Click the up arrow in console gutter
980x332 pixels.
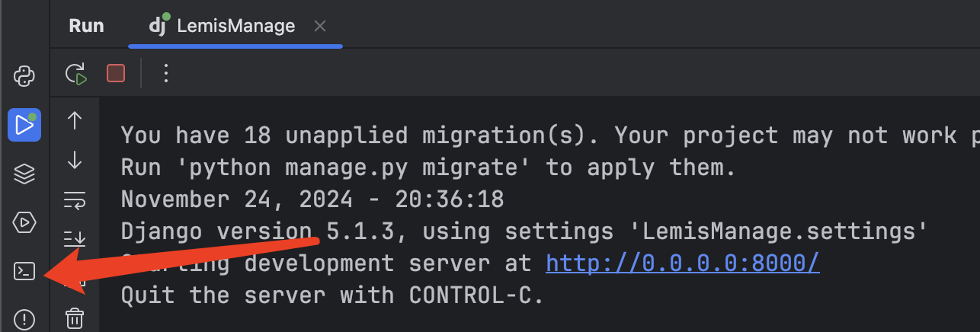75,120
